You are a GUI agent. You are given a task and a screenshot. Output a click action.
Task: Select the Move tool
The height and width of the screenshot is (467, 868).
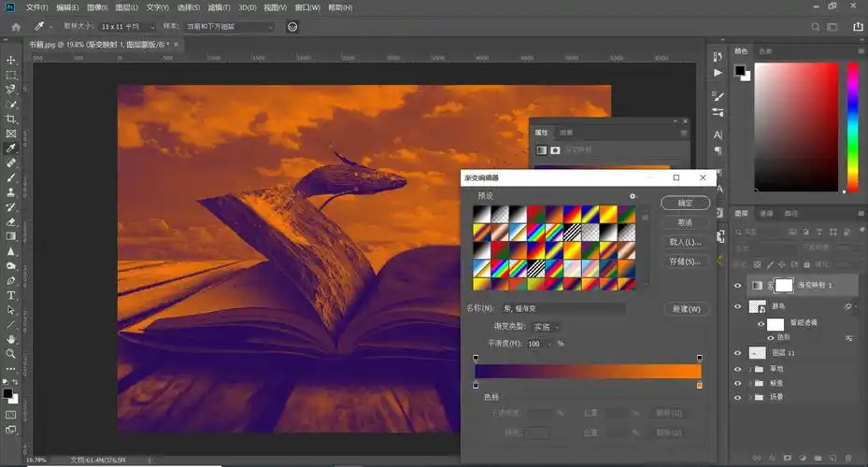[11, 60]
